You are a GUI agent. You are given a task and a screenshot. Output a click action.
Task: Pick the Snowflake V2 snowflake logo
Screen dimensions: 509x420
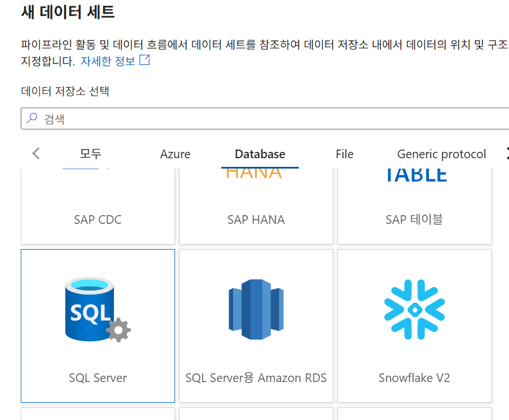coord(415,310)
